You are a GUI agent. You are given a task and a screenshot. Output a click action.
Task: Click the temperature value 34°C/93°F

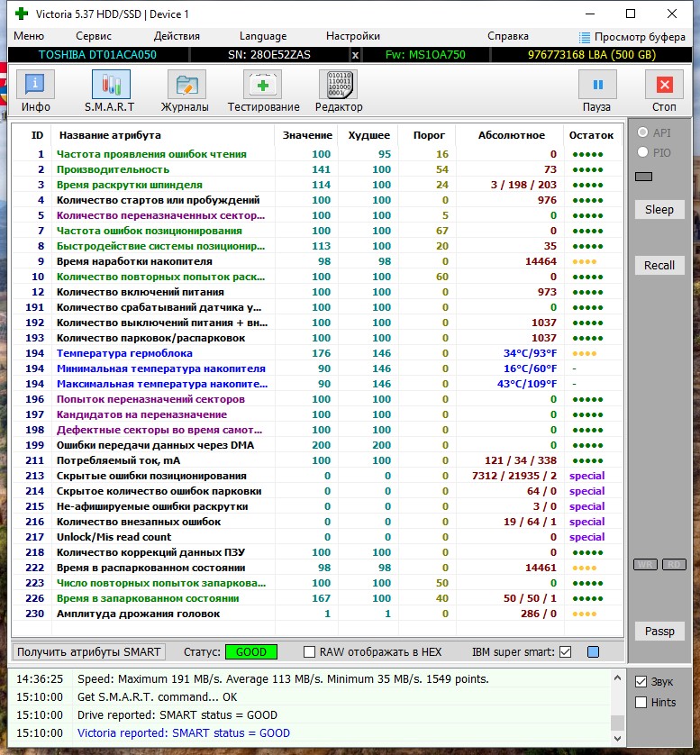(530, 353)
